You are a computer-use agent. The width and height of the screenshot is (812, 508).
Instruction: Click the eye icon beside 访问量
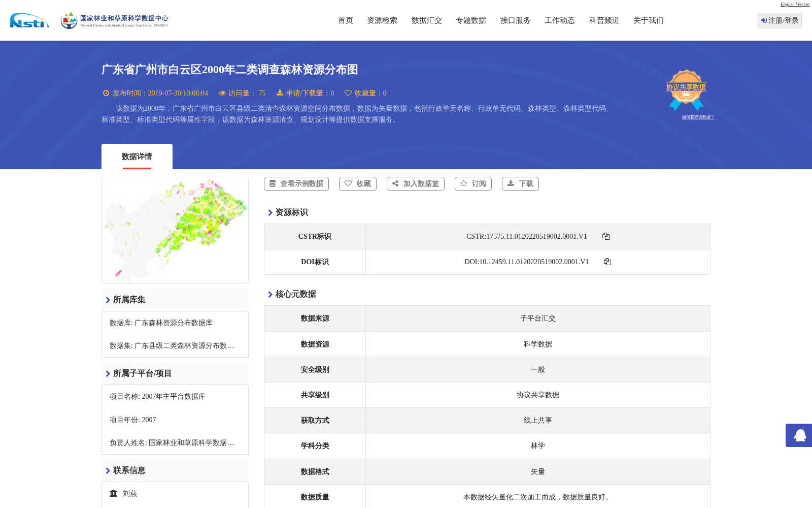[x=222, y=93]
